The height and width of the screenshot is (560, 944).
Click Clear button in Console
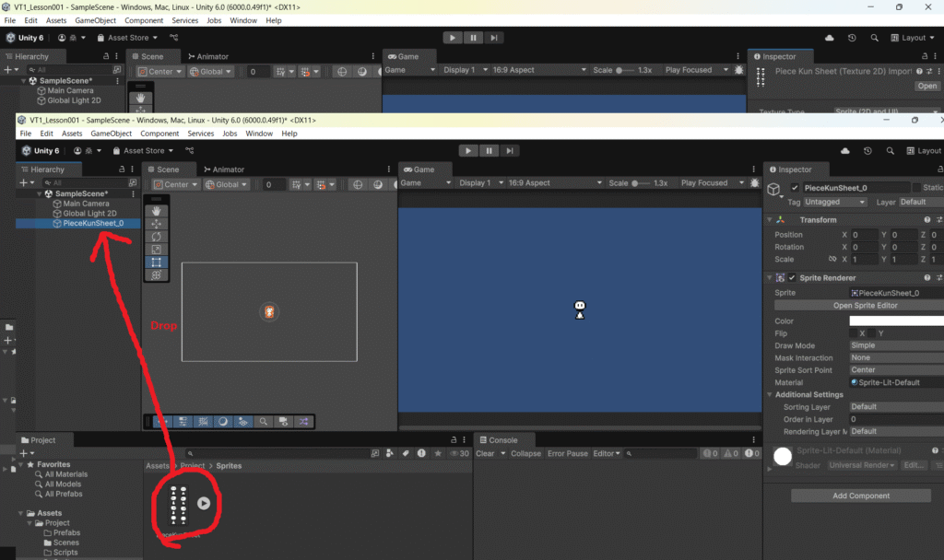tap(485, 453)
